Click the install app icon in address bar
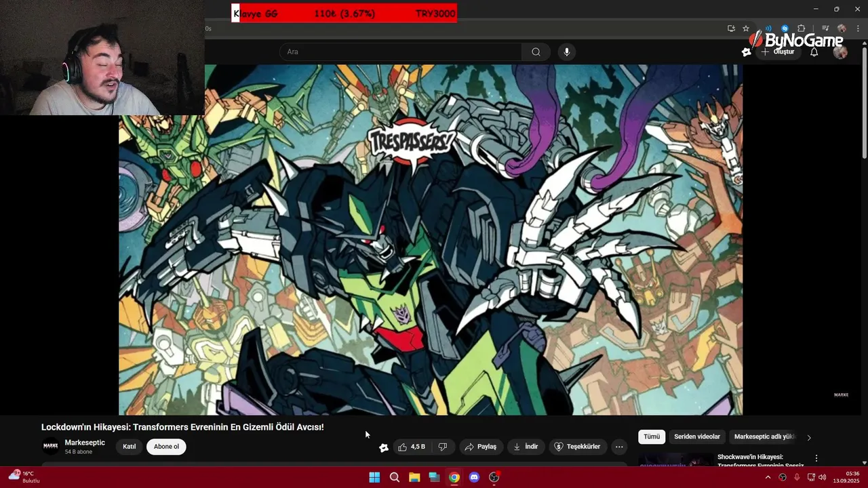Screen dimensions: 868x488 click(731, 28)
